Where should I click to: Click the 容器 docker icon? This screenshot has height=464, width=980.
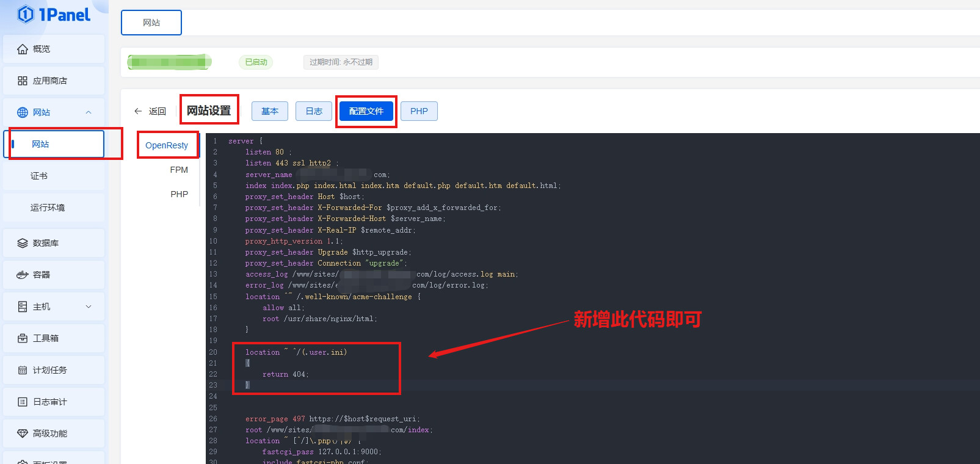(x=23, y=275)
